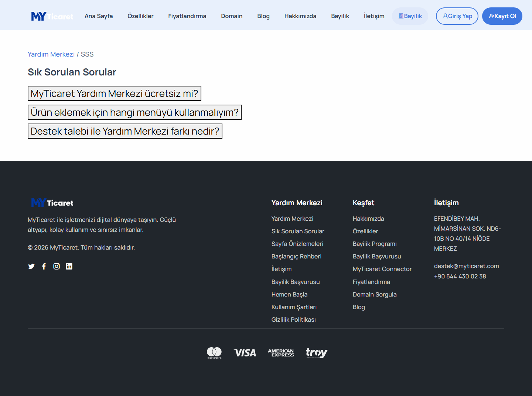Open Hakkımızda in the top navigation

(300, 16)
